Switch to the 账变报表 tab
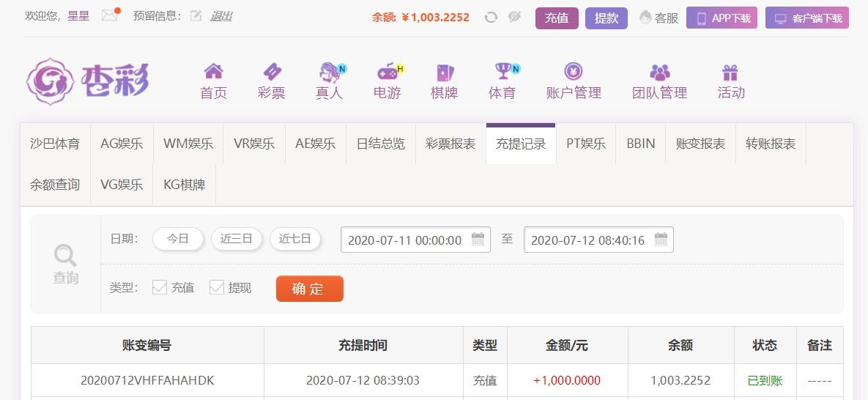Viewport: 868px width, 400px height. [x=700, y=144]
